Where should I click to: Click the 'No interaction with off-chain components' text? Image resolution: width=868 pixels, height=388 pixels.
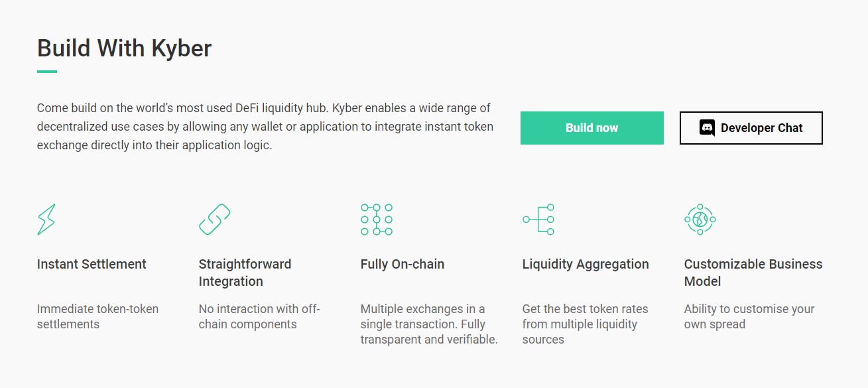pos(259,316)
